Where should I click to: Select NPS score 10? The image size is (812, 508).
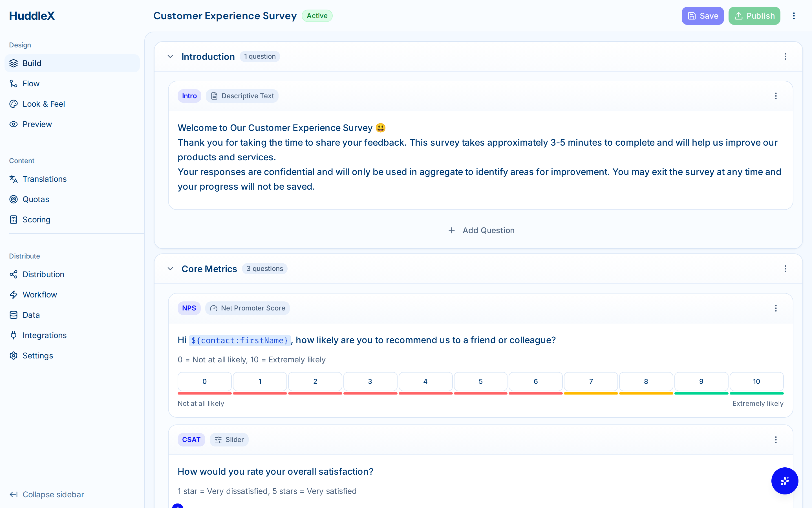tap(756, 382)
